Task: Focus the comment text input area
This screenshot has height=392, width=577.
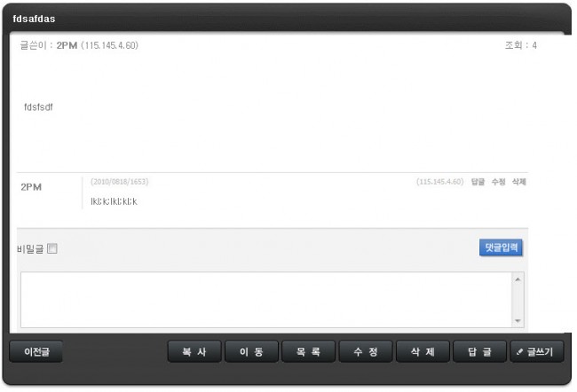Action: tap(267, 300)
